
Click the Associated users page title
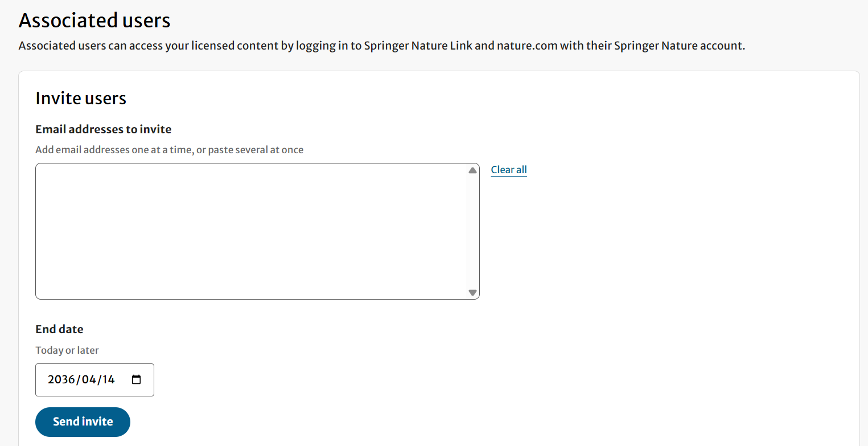point(94,20)
